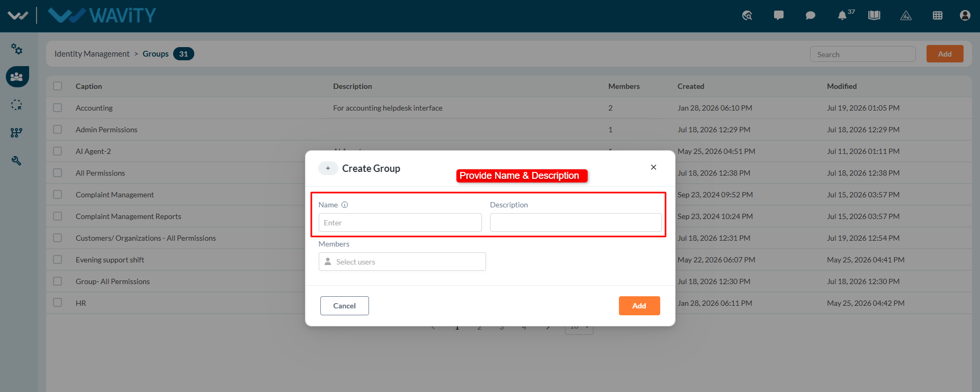Image resolution: width=980 pixels, height=392 pixels.
Task: Open the Accounting group row
Action: [x=94, y=108]
